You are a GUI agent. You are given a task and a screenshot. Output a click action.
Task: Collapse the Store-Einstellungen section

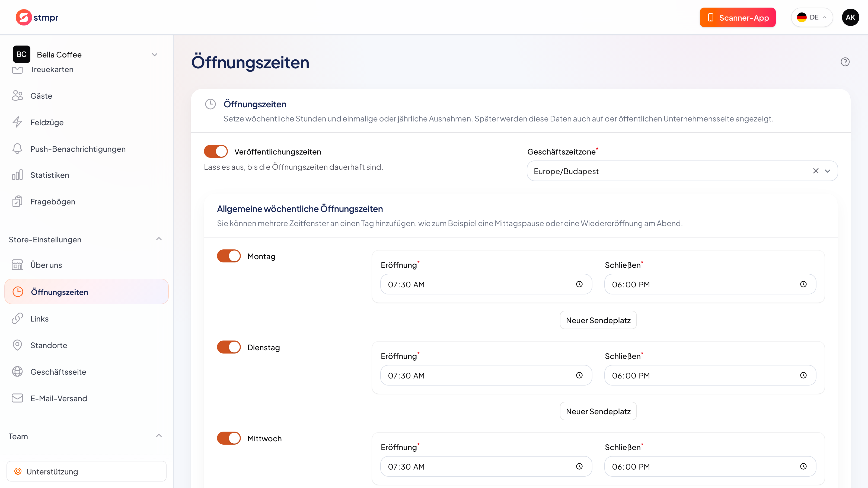click(159, 239)
